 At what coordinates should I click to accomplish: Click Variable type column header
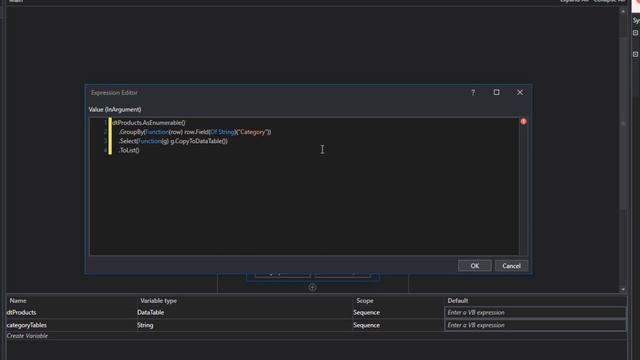click(x=158, y=300)
